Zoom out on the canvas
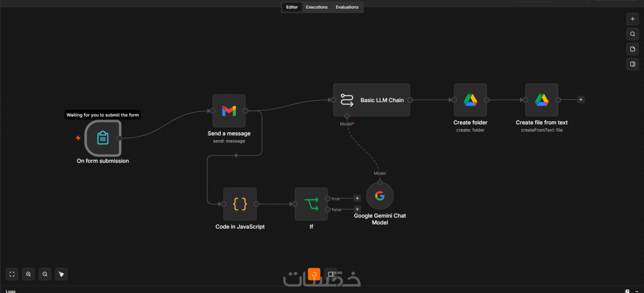Viewport: 644px width, 293px height. (x=45, y=274)
